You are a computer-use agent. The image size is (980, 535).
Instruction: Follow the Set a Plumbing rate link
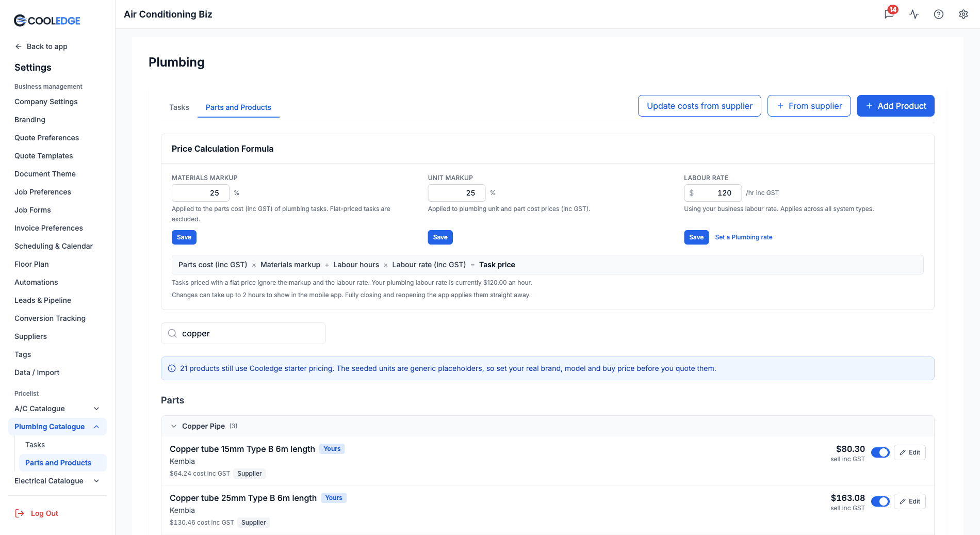744,237
